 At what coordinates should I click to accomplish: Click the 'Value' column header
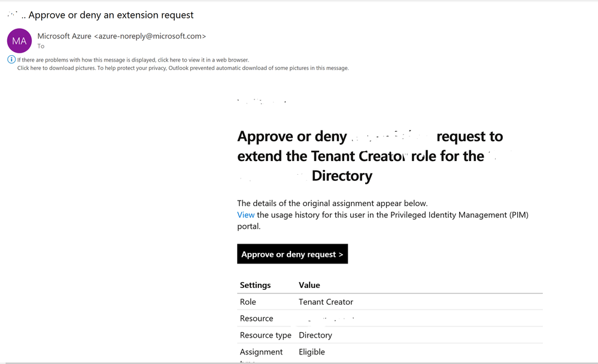click(309, 285)
